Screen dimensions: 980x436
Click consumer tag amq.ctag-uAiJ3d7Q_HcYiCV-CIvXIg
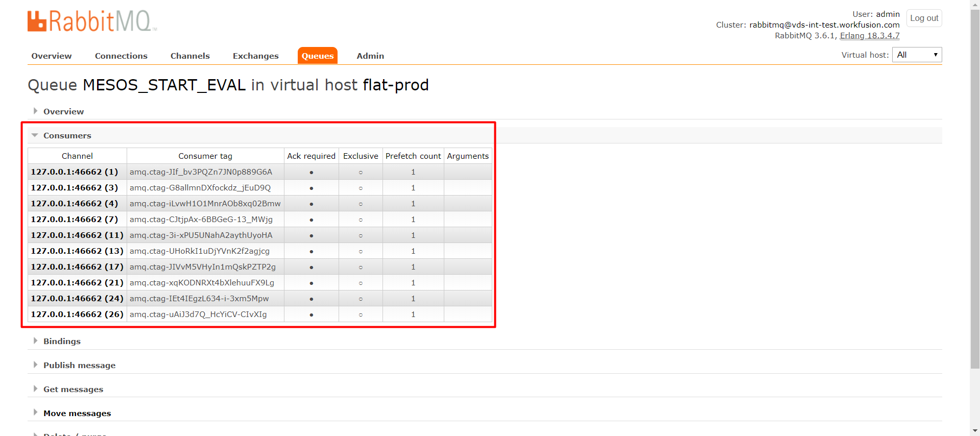198,314
